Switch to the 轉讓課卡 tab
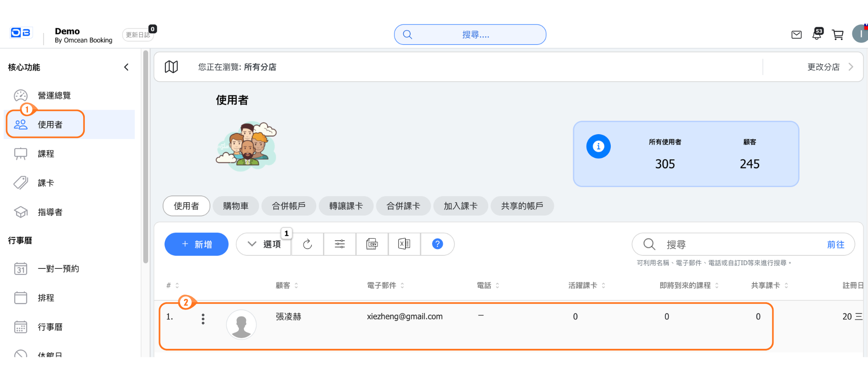This screenshot has height=381, width=868. 346,206
